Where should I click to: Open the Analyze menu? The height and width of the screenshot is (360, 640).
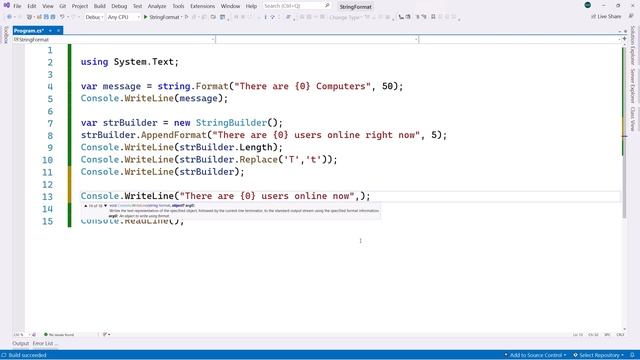(157, 6)
